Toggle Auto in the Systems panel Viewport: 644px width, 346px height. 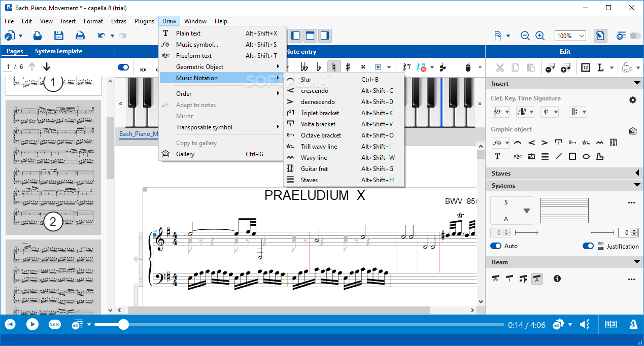coord(495,246)
